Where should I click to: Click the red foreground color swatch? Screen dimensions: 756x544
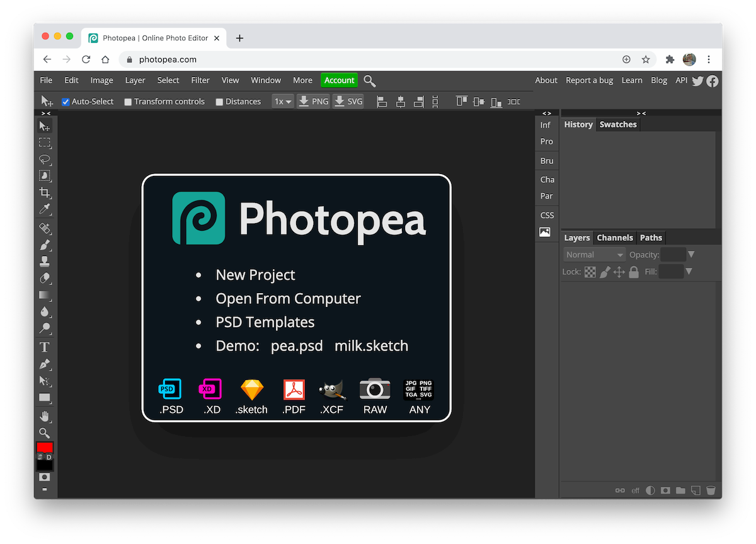45,447
